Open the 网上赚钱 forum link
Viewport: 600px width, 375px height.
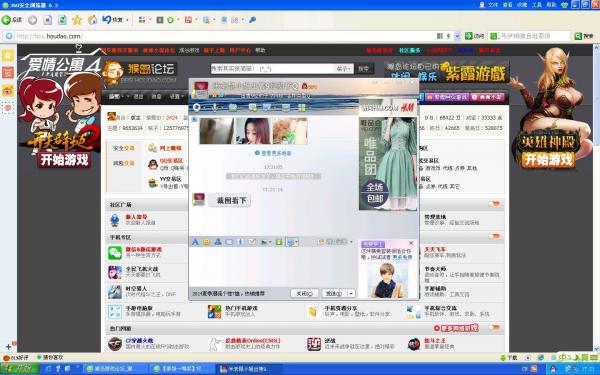click(171, 148)
